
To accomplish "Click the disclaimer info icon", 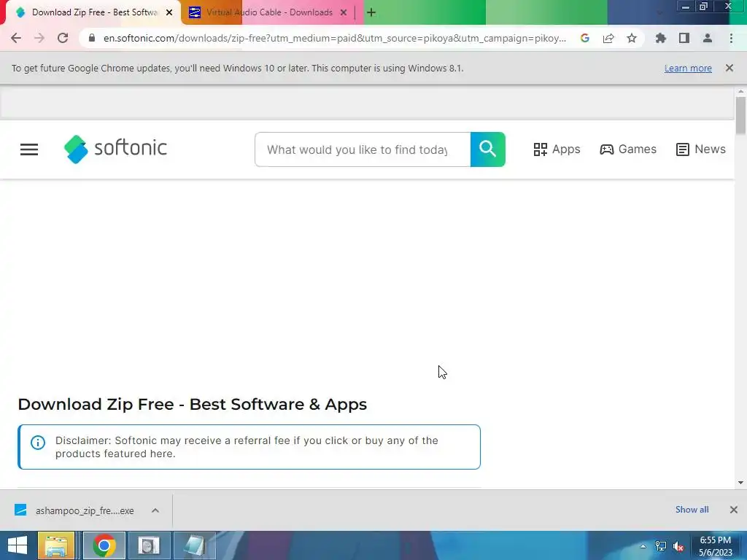I will pyautogui.click(x=38, y=443).
